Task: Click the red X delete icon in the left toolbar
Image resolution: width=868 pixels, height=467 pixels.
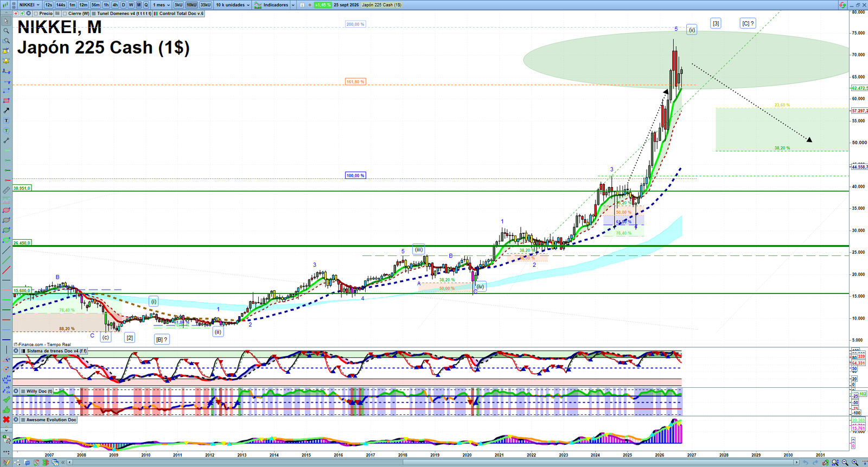Action: [7, 420]
